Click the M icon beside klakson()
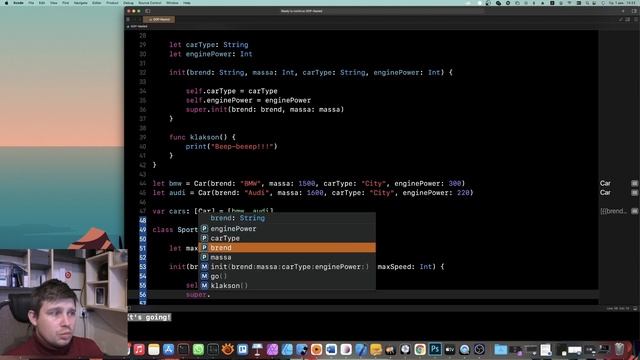This screenshot has height=360, width=640. click(204, 285)
